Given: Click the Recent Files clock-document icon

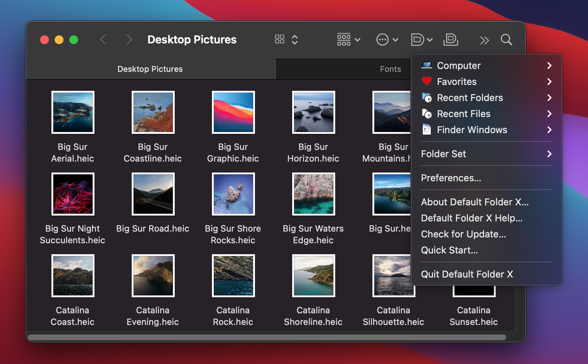Looking at the screenshot, I should [x=427, y=113].
